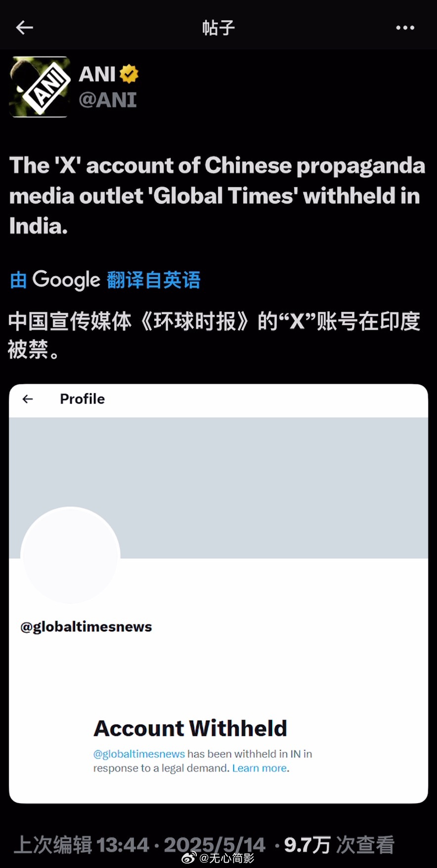Viewport: 437px width, 868px height.
Task: Tap the gold verified badge next to ANI
Action: pos(129,74)
